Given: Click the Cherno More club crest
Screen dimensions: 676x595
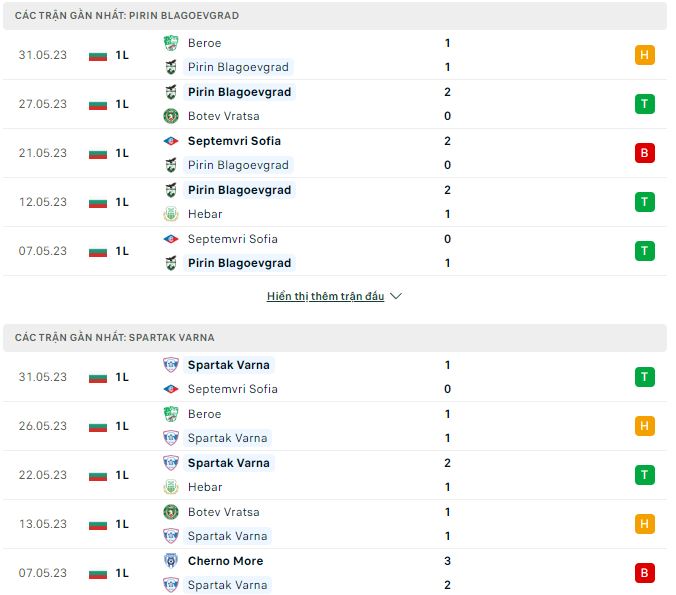Looking at the screenshot, I should 171,561.
